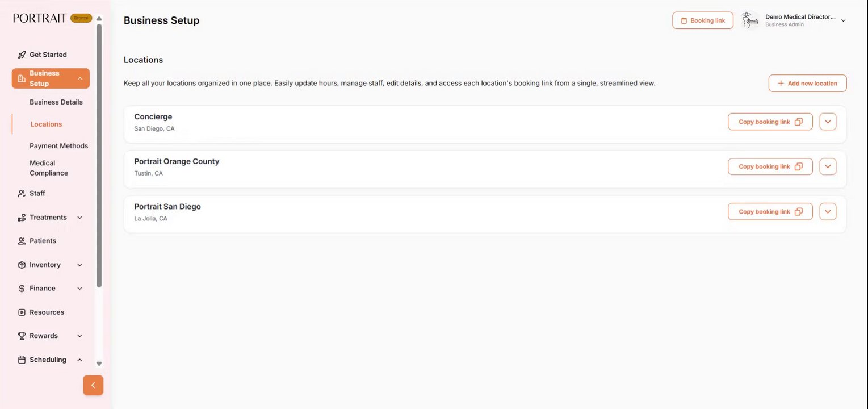Click the Patients person icon

coord(22,241)
